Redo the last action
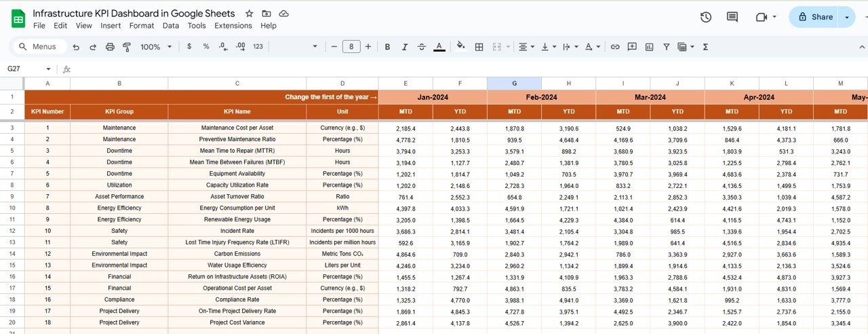 93,47
